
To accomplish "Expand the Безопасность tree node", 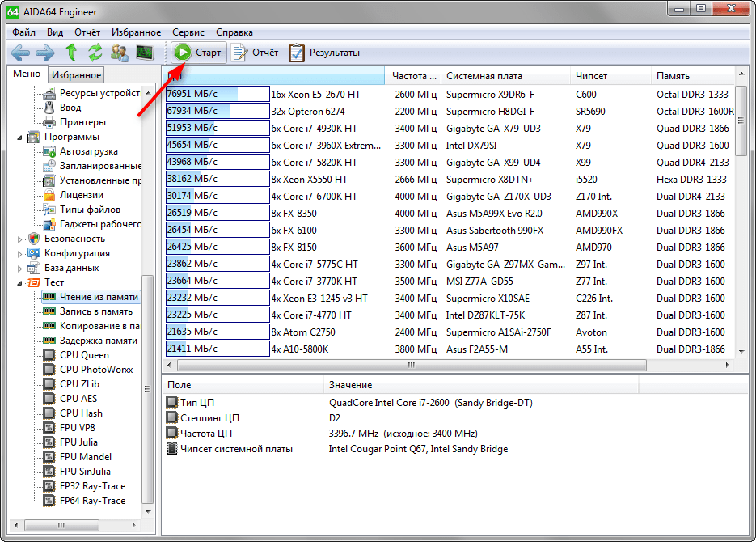I will click(21, 239).
